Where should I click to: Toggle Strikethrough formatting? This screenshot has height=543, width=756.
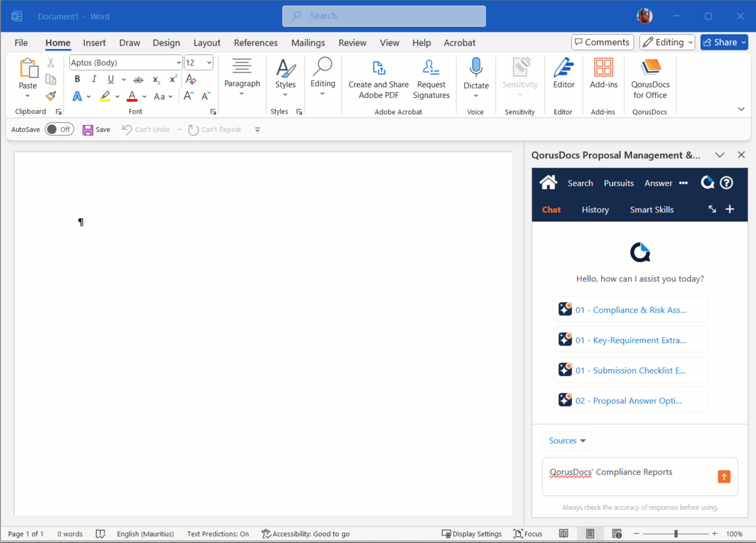[x=138, y=79]
